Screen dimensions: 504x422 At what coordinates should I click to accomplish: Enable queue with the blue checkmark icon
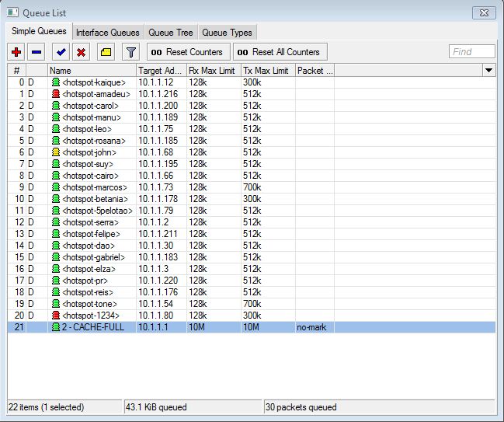61,52
